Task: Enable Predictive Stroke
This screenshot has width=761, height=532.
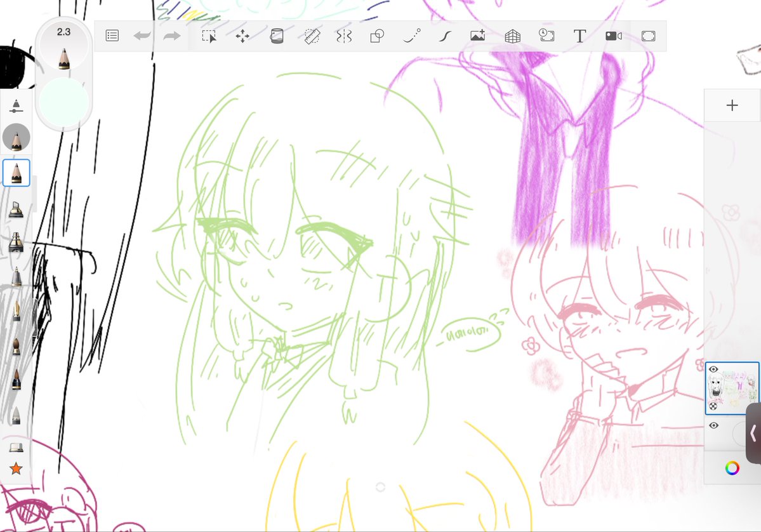Action: pyautogui.click(x=411, y=36)
